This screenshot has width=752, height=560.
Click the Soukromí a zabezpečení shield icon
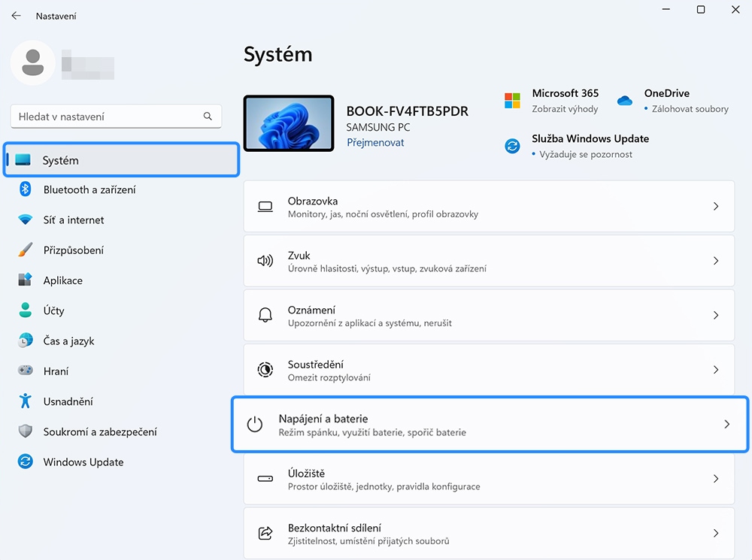pyautogui.click(x=25, y=431)
